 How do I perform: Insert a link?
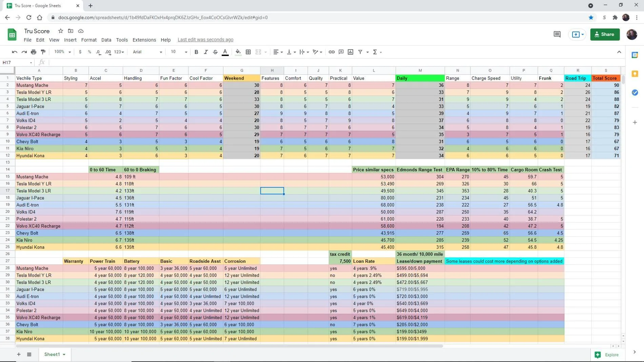pyautogui.click(x=331, y=52)
